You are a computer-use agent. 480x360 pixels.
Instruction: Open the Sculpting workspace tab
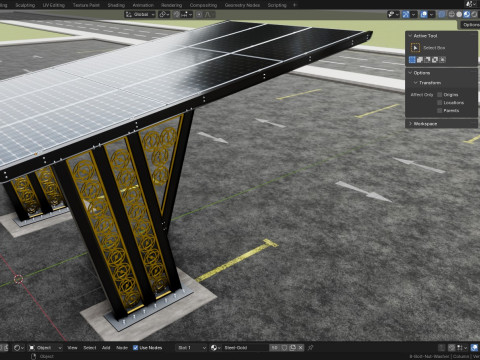(25, 5)
